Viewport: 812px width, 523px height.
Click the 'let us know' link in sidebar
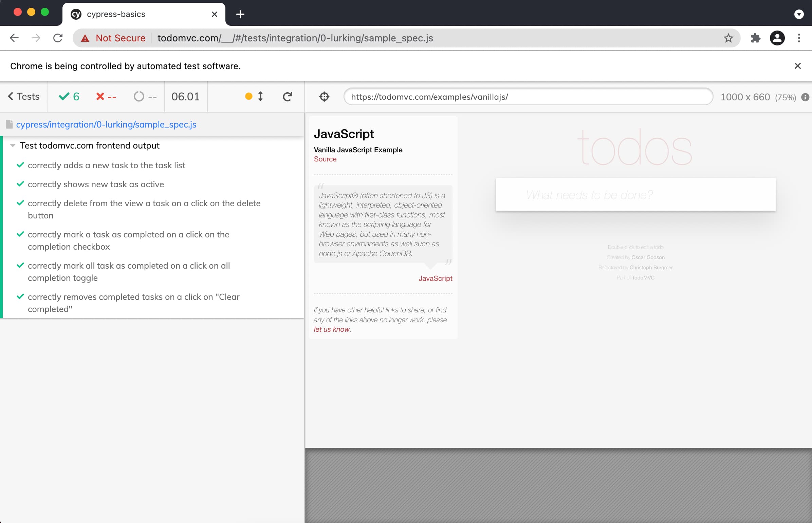(332, 329)
